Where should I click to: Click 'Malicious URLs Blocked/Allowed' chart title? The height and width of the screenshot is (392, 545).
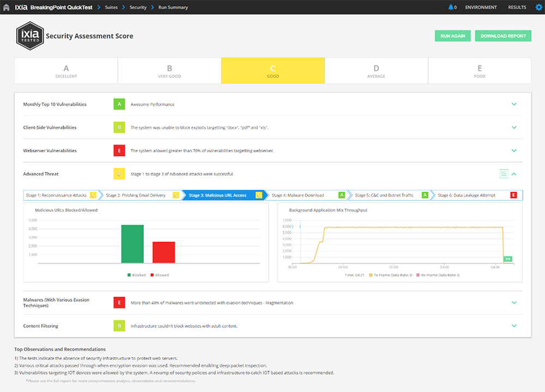(x=66, y=210)
